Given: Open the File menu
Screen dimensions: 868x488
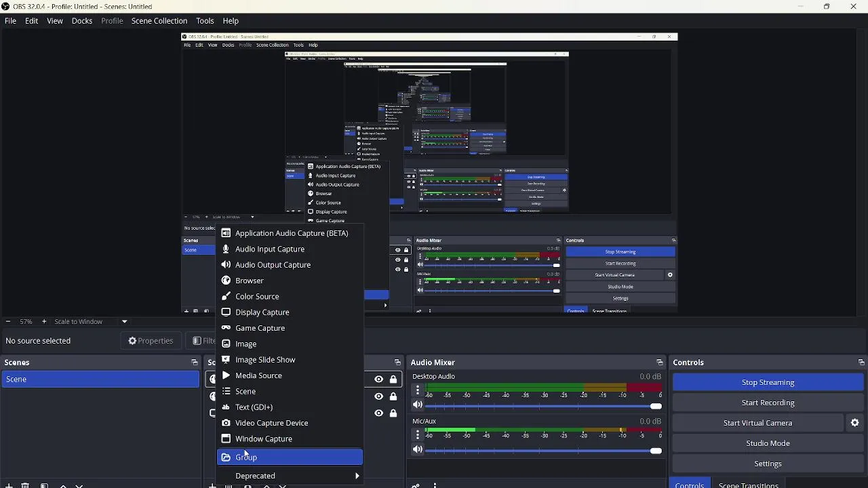Looking at the screenshot, I should pos(10,21).
